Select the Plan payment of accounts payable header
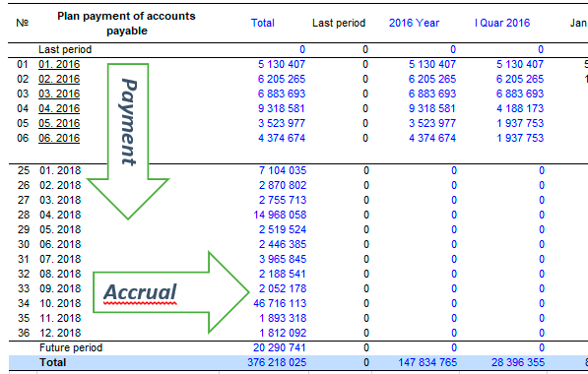 point(126,24)
